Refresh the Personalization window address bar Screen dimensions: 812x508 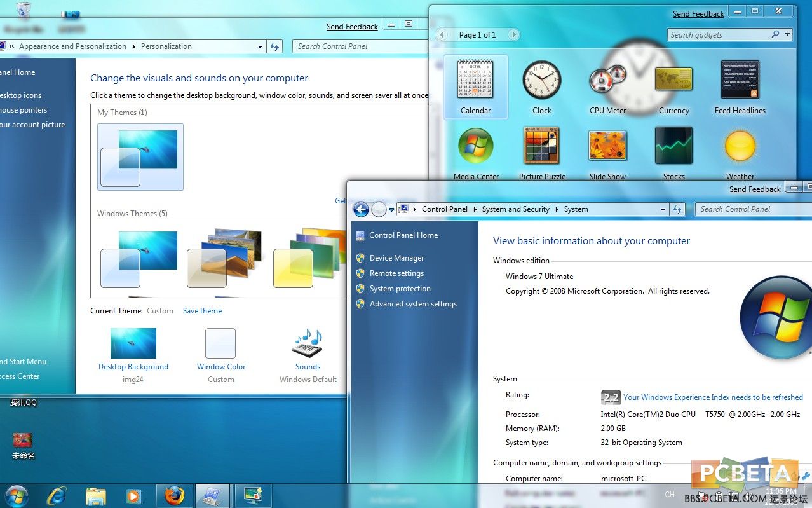[x=274, y=46]
